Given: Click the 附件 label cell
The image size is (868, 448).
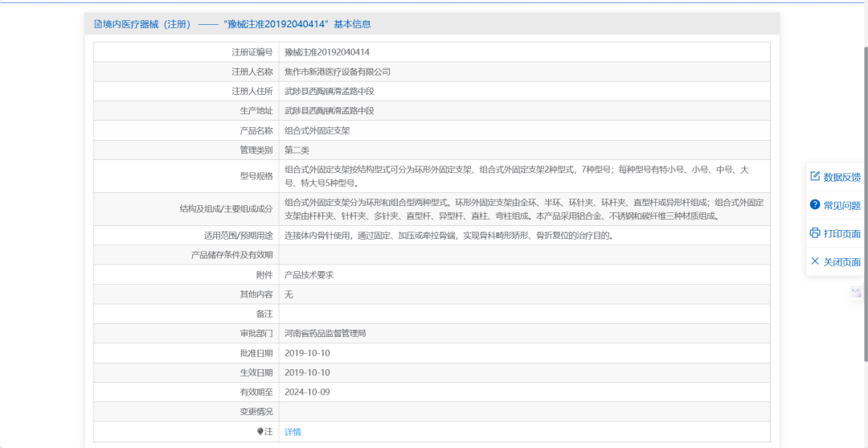Looking at the screenshot, I should pos(186,274).
